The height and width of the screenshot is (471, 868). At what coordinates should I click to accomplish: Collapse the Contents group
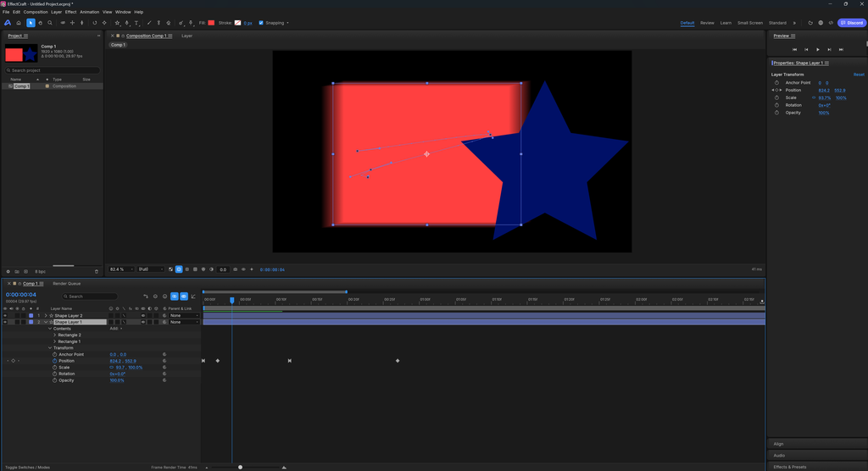click(x=50, y=329)
